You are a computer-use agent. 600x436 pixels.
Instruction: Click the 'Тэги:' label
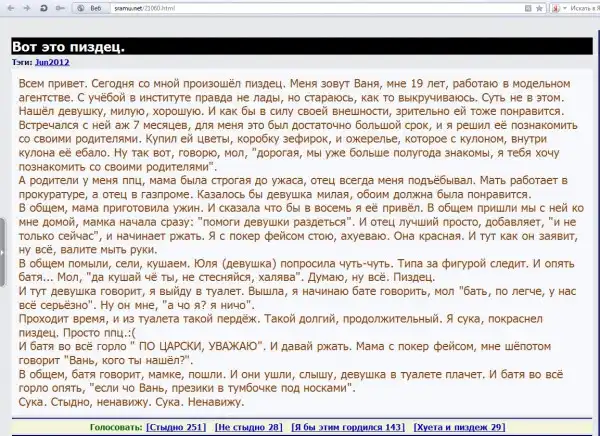[22, 62]
